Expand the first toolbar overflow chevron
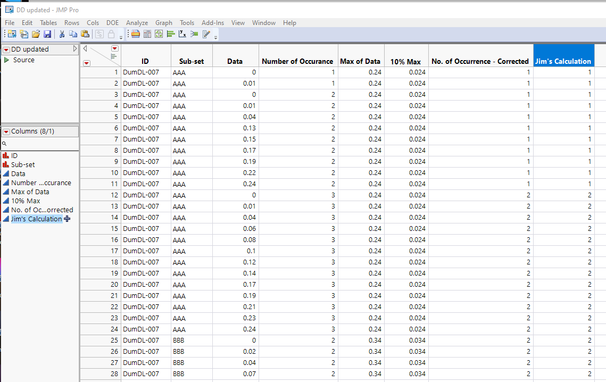 [x=121, y=38]
